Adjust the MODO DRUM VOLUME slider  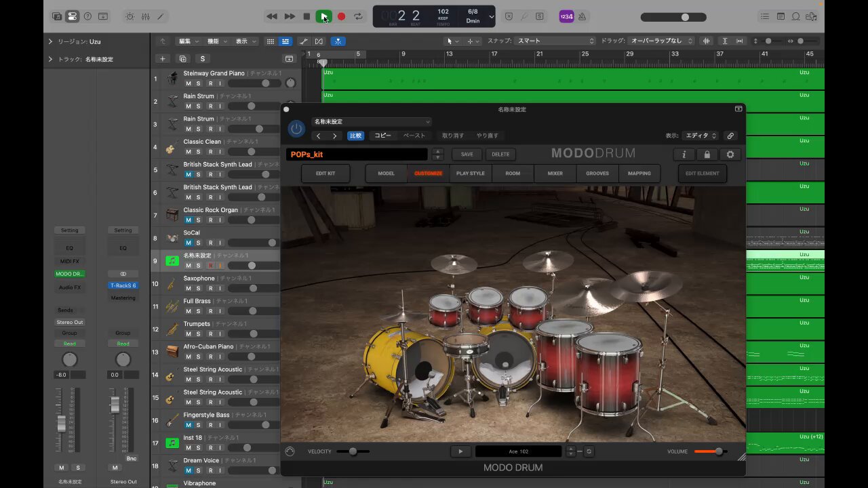tap(711, 451)
